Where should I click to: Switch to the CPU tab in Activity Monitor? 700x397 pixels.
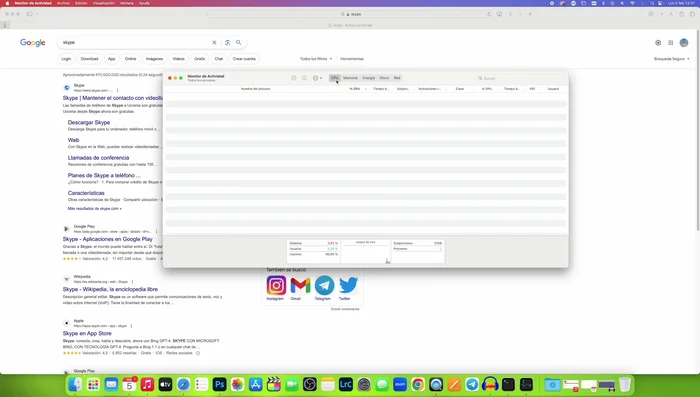pyautogui.click(x=334, y=78)
